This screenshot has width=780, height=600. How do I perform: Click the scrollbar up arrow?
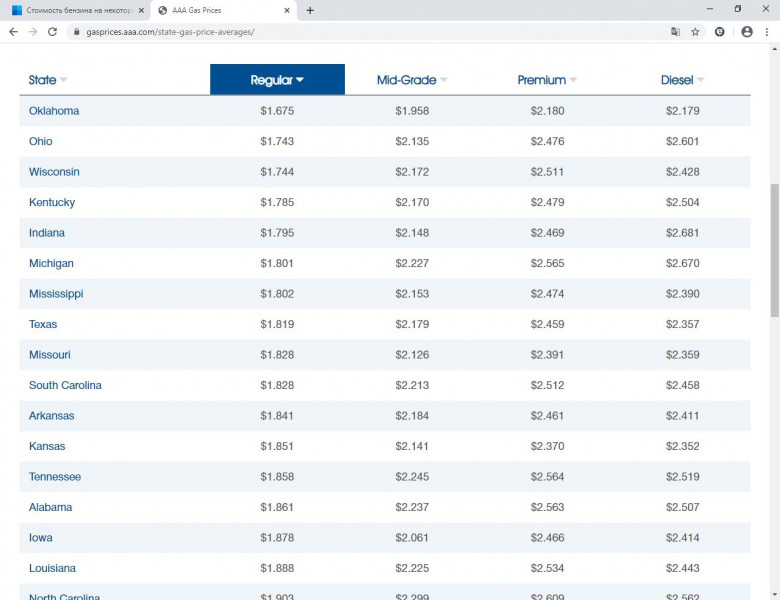click(x=775, y=49)
